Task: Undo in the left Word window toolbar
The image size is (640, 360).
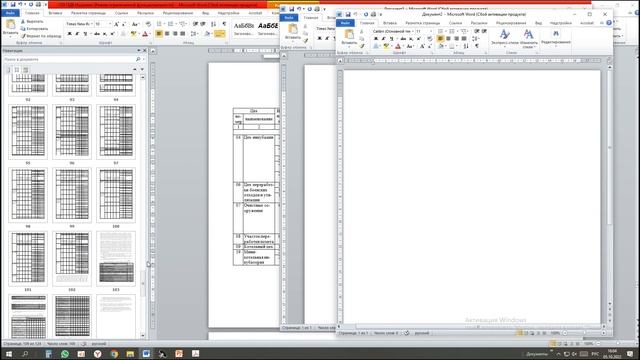Action: (x=20, y=4)
